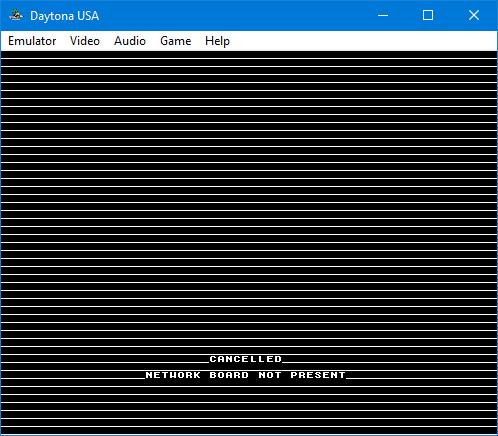Screen dimensions: 498x436
Task: Open the Help menu
Action: pos(217,41)
